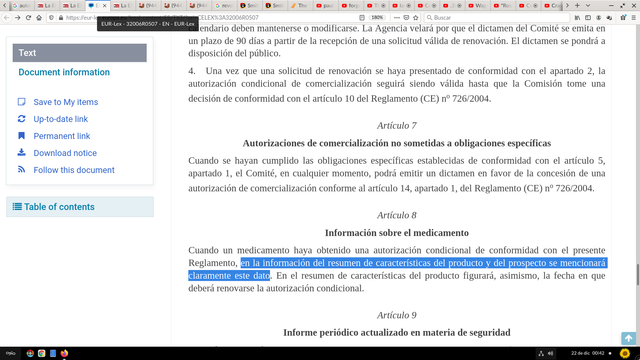Viewport: 640px width, 360px height.
Task: Toggle the sidebar view icon
Action: (x=588, y=18)
